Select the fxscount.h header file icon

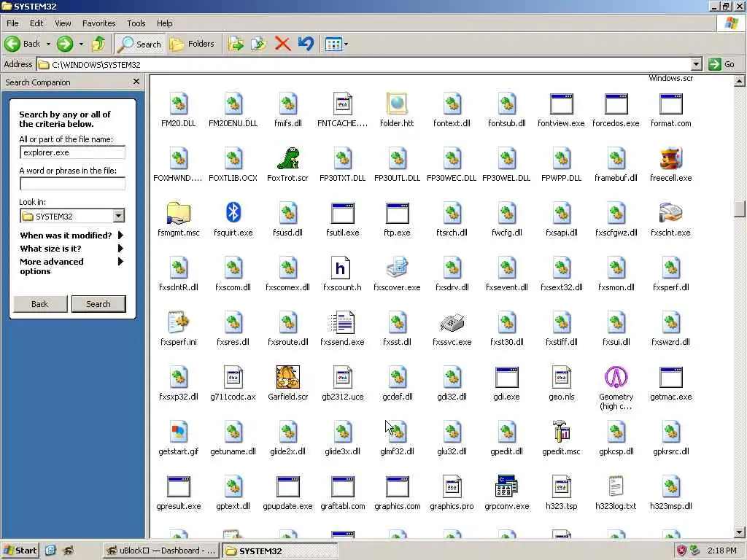(340, 268)
